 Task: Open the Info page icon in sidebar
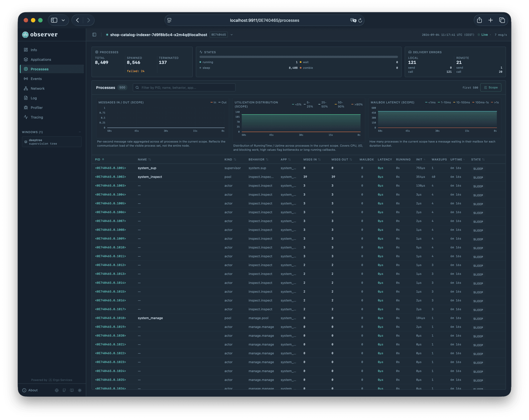[26, 50]
